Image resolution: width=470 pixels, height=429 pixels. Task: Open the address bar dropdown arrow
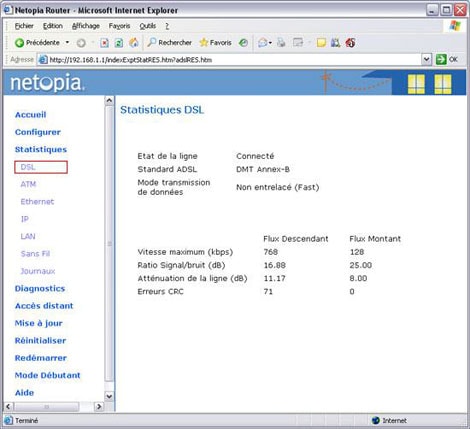coord(426,60)
